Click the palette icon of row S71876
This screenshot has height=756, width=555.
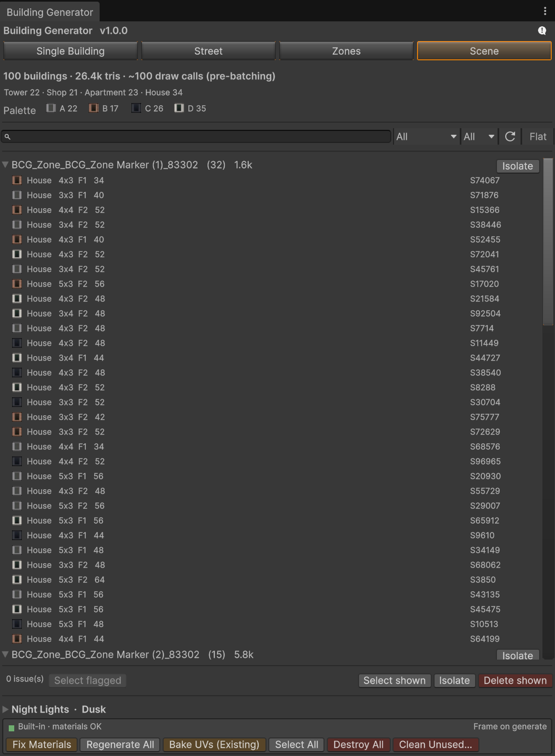click(x=17, y=195)
